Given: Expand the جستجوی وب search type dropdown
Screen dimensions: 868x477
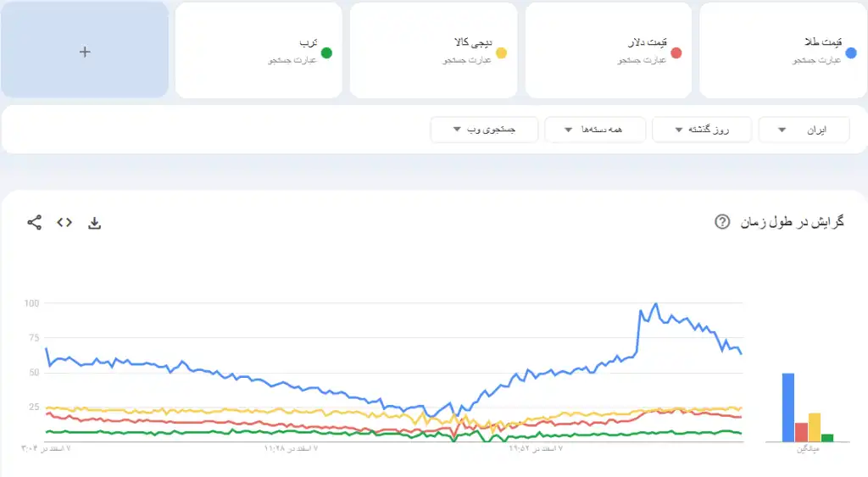Looking at the screenshot, I should point(484,130).
